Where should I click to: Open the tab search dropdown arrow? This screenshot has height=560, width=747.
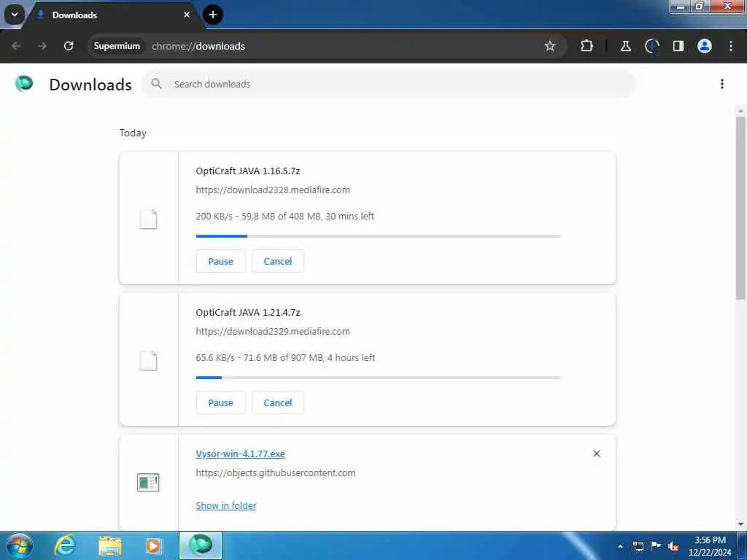pyautogui.click(x=15, y=15)
